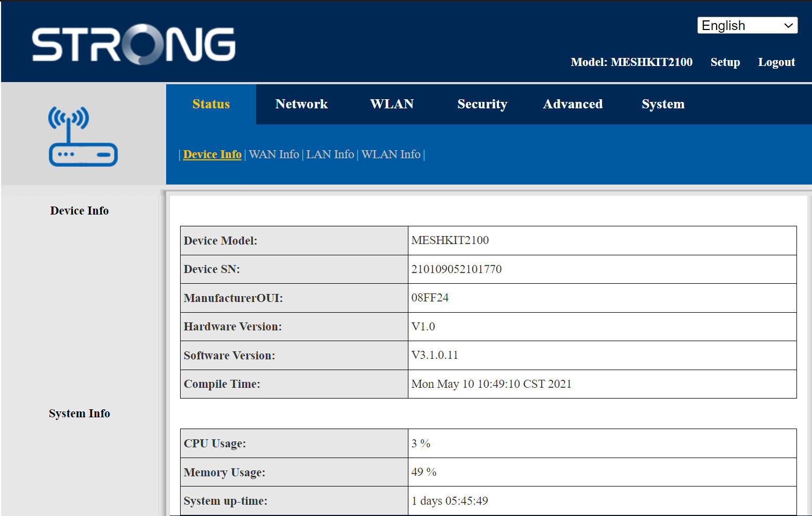The image size is (812, 516).
Task: Click the 'Device Model:' label cell
Action: (x=294, y=241)
